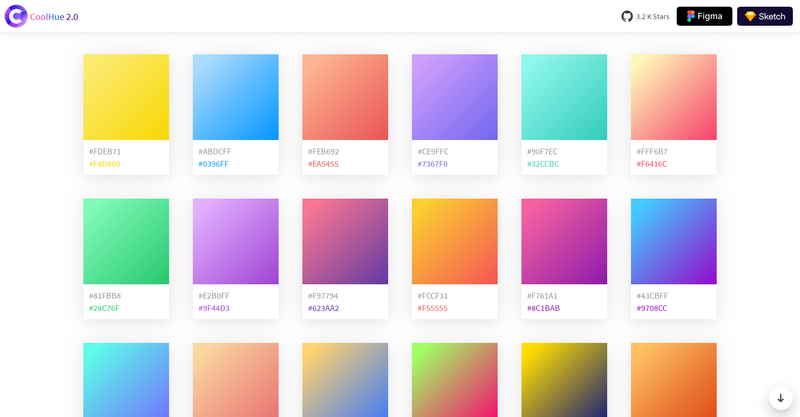The height and width of the screenshot is (417, 800).
Task: Select the green #81FBB8 gradient swatch
Action: click(126, 241)
